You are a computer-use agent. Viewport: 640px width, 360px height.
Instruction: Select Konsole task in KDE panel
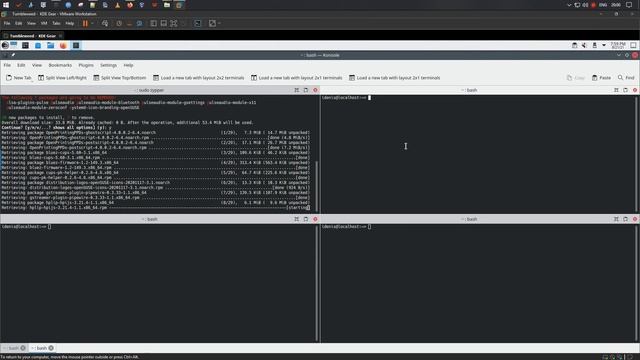[x=76, y=45]
